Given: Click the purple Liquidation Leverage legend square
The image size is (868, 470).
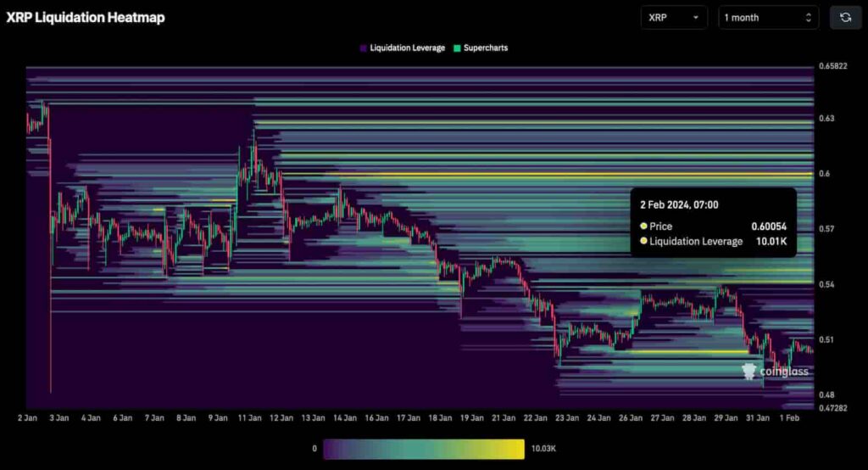Looking at the screenshot, I should pos(364,48).
